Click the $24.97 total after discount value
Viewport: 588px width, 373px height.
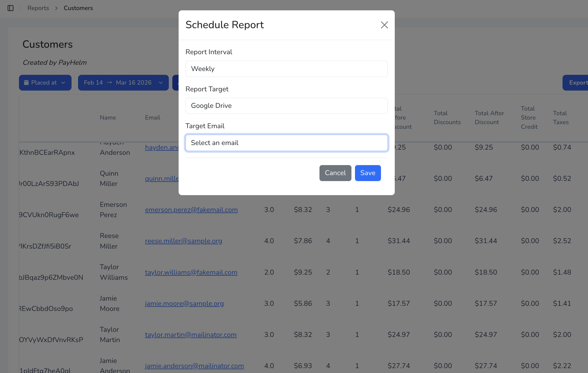[x=486, y=335]
